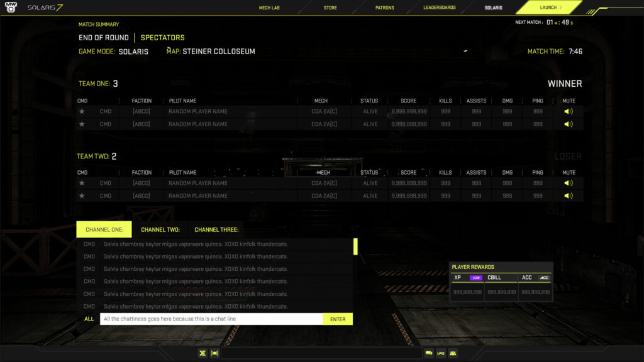Mute the second player on Team One
Image resolution: width=644 pixels, height=362 pixels.
tap(569, 124)
